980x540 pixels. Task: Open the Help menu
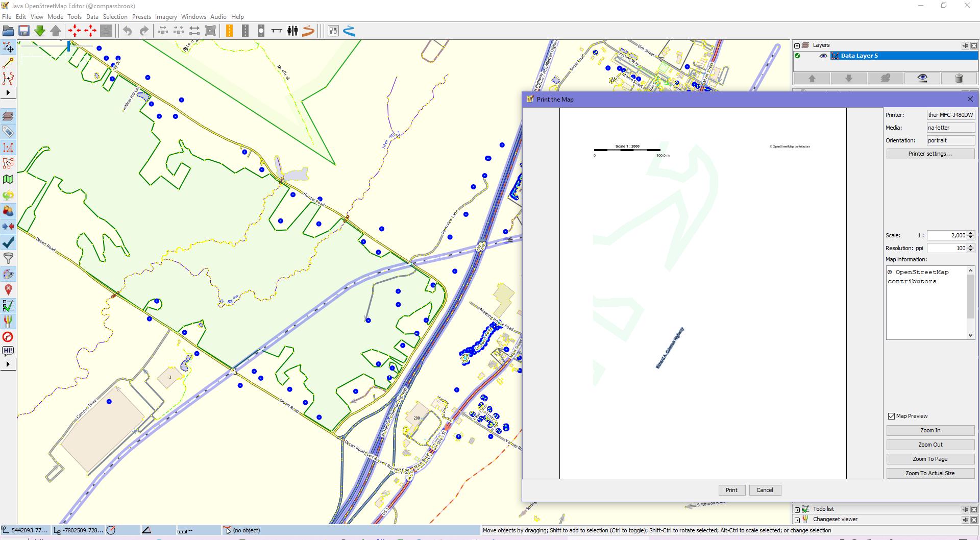pyautogui.click(x=237, y=17)
